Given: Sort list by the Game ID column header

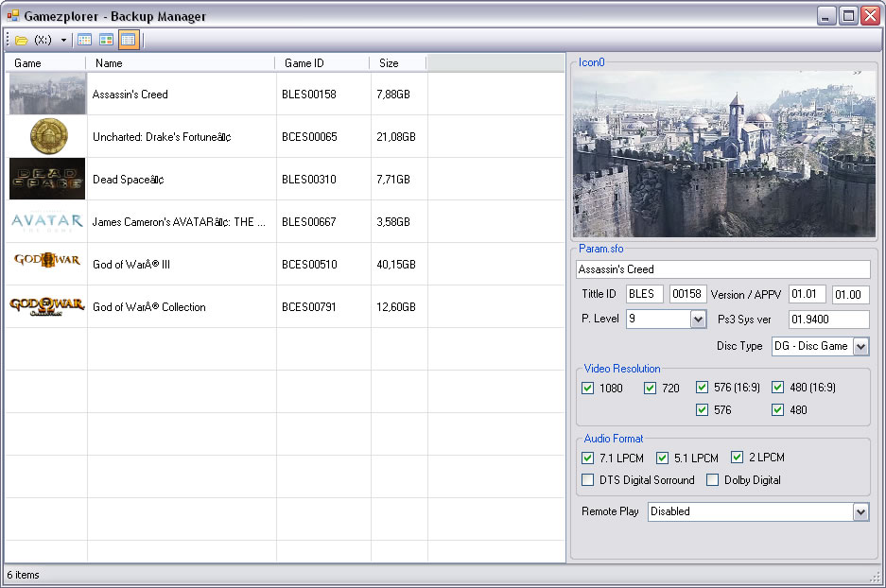Looking at the screenshot, I should (x=321, y=63).
